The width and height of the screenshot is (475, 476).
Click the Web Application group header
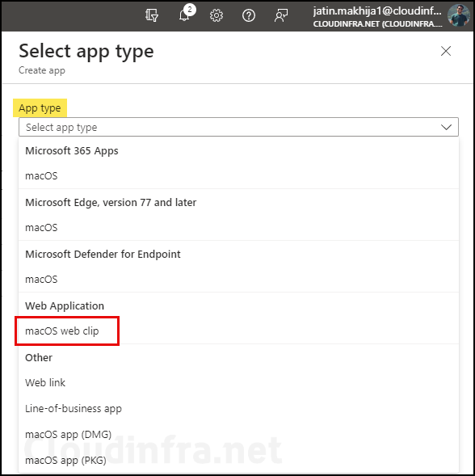tap(65, 305)
